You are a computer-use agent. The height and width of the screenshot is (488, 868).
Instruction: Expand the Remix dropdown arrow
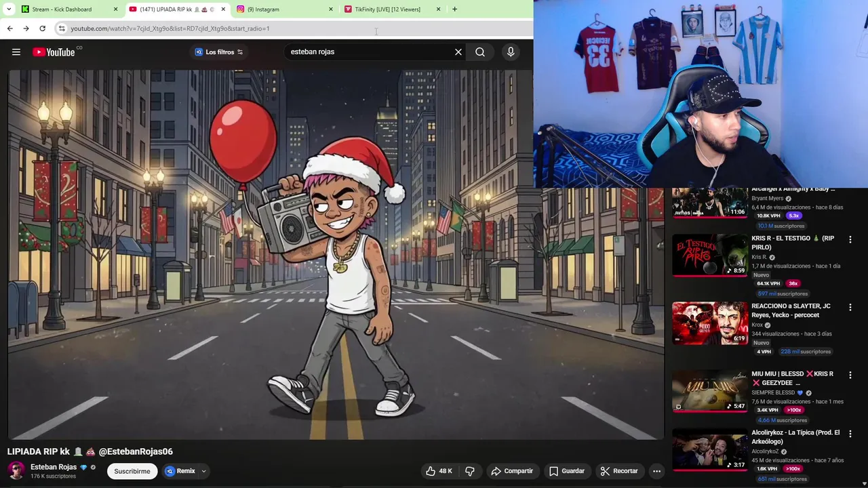(x=203, y=471)
